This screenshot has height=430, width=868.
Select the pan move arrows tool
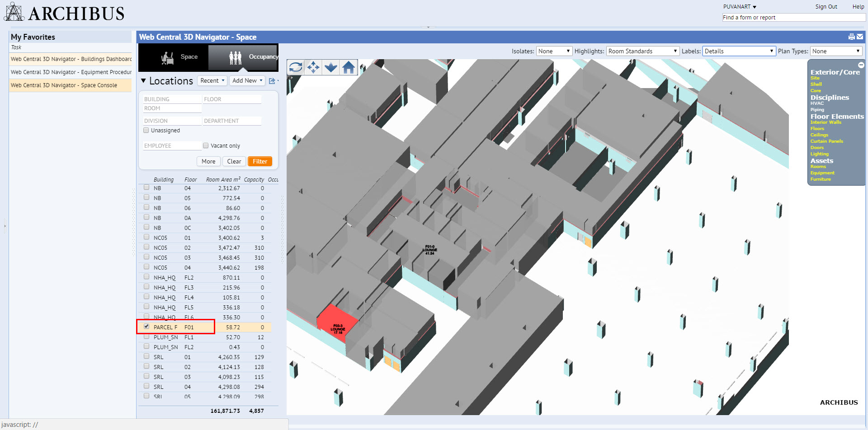313,67
